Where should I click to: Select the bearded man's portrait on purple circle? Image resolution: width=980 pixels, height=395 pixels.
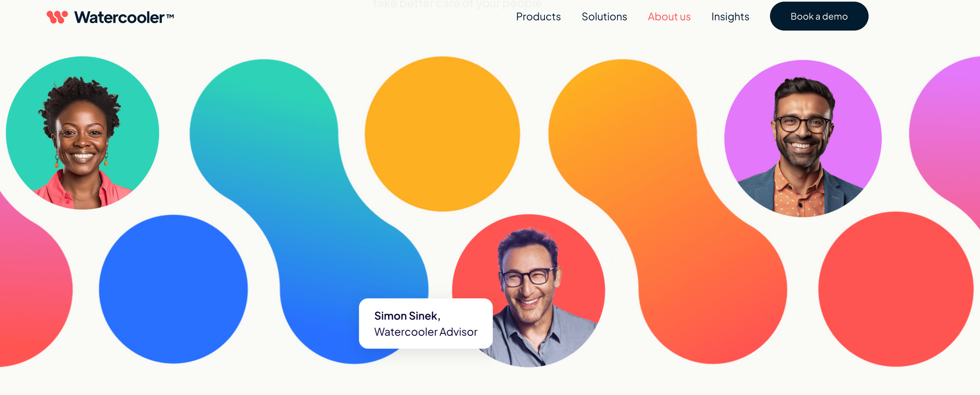point(803,138)
